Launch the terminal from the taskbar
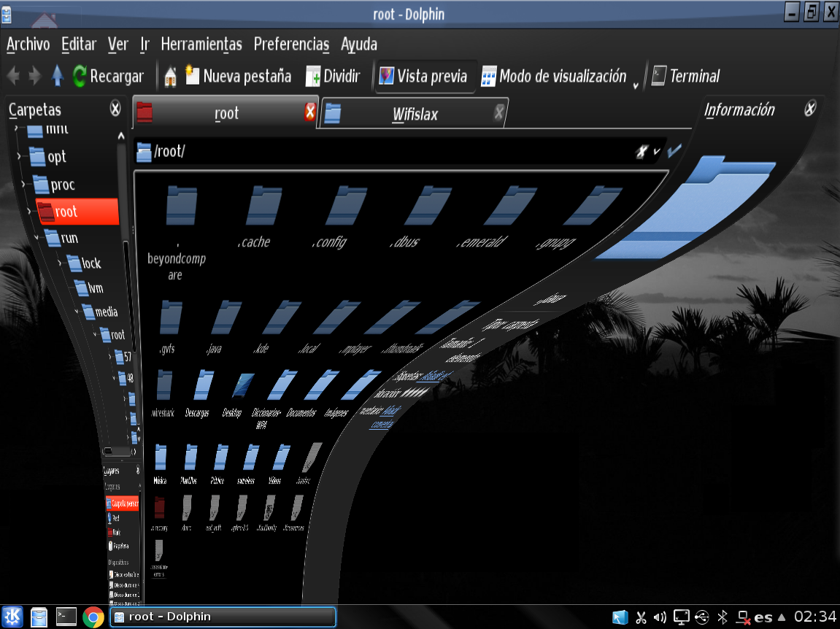Image resolution: width=840 pixels, height=629 pixels. (66, 617)
